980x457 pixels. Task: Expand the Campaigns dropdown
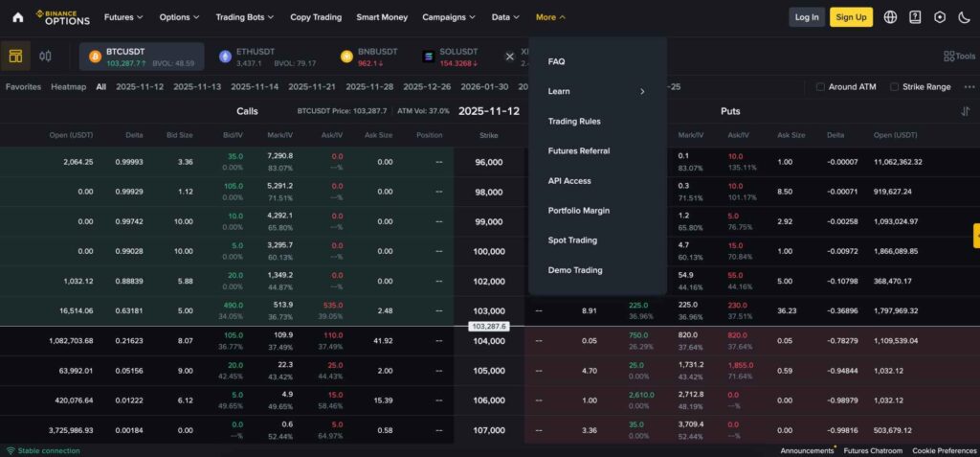coord(450,17)
